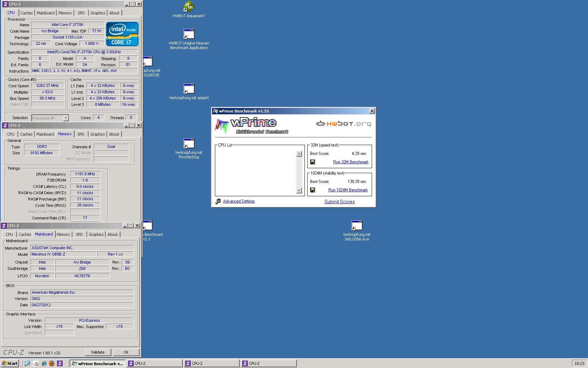Click the Firefox quick launch icon
The image size is (588, 368).
pyautogui.click(x=52, y=363)
